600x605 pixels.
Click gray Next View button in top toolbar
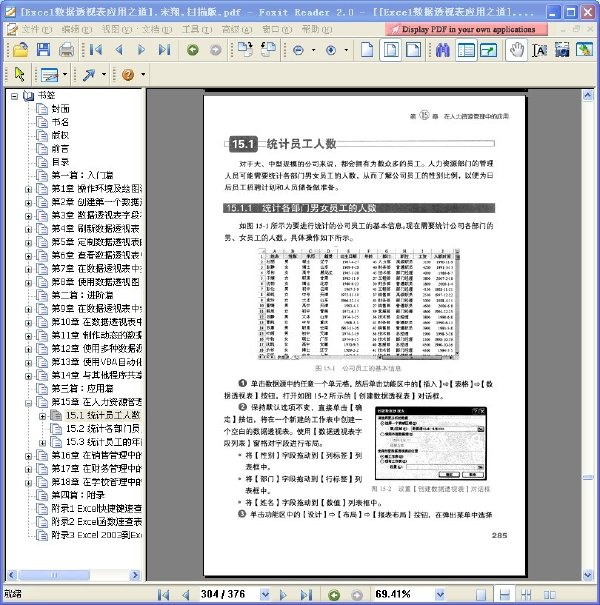[x=216, y=50]
